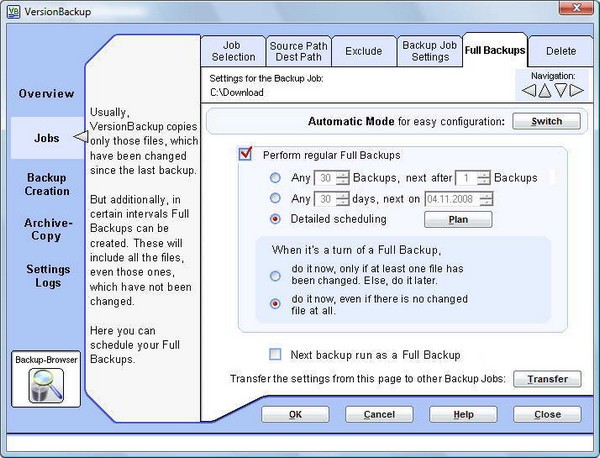Image resolution: width=600 pixels, height=458 pixels.
Task: Click the up navigation arrow
Action: [x=544, y=91]
